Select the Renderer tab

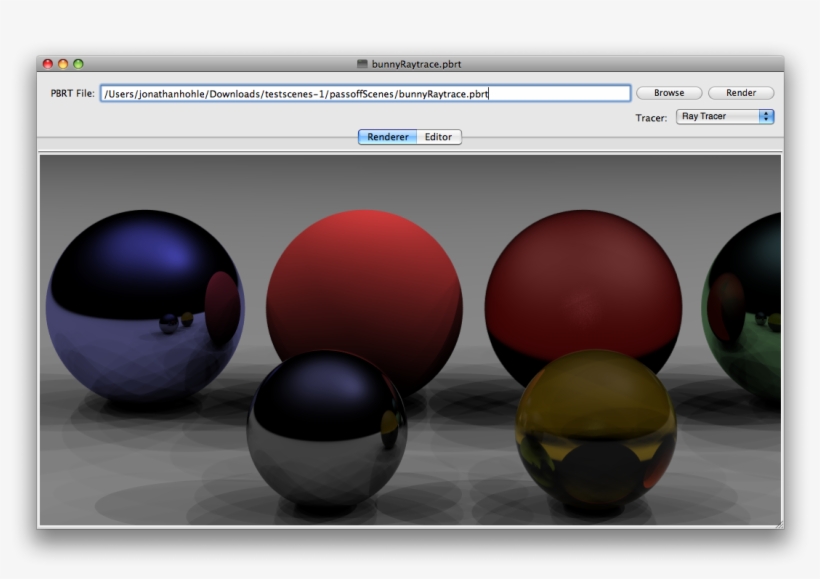coord(386,136)
